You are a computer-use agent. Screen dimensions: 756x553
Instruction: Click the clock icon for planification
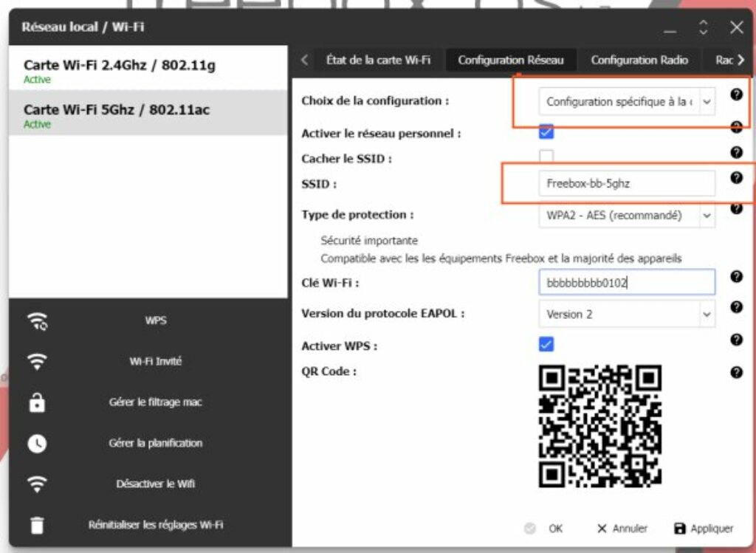point(37,443)
